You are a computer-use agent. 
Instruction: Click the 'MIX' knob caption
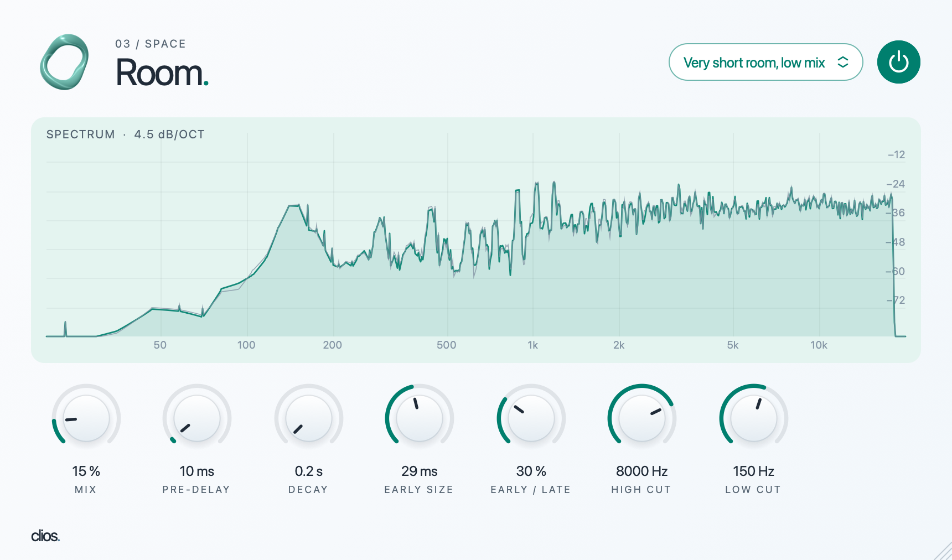pyautogui.click(x=86, y=490)
